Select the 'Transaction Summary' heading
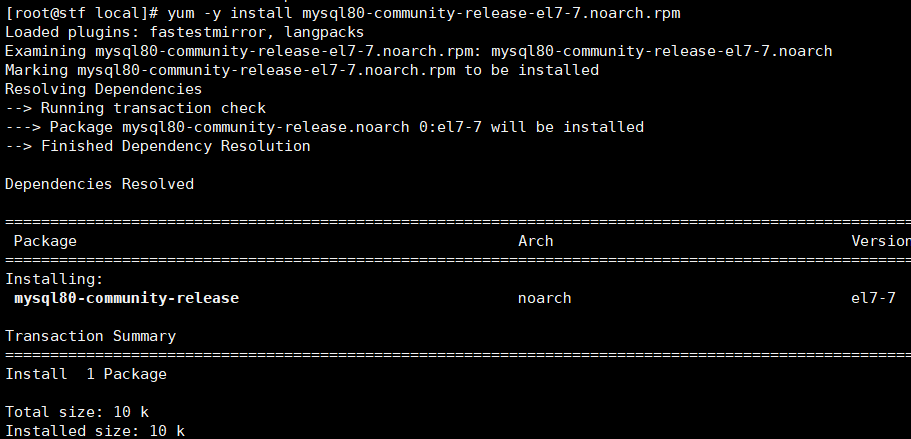 (x=91, y=336)
